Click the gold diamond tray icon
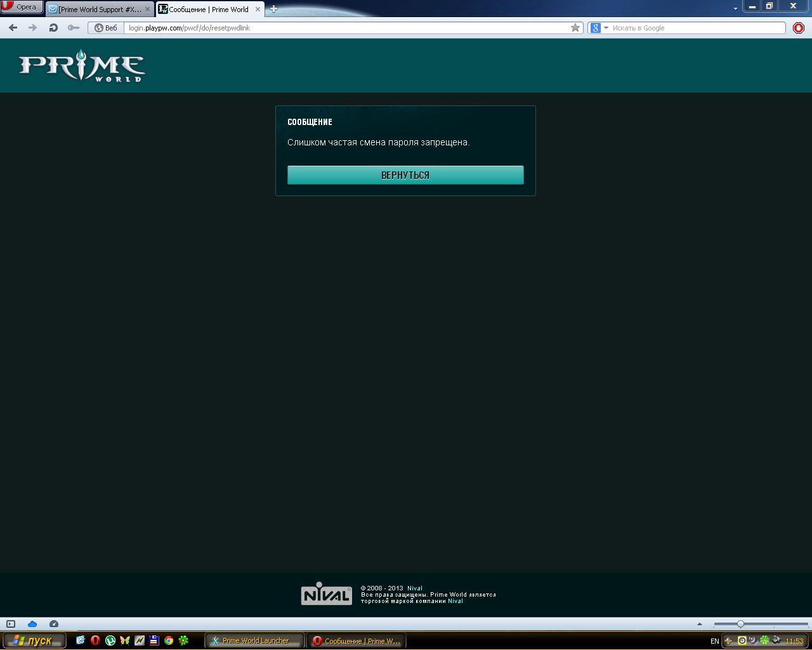Image resolution: width=812 pixels, height=650 pixels. 729,641
